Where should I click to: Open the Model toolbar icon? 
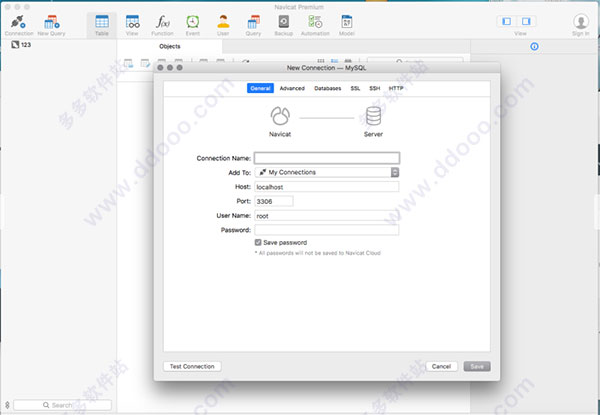click(x=347, y=22)
